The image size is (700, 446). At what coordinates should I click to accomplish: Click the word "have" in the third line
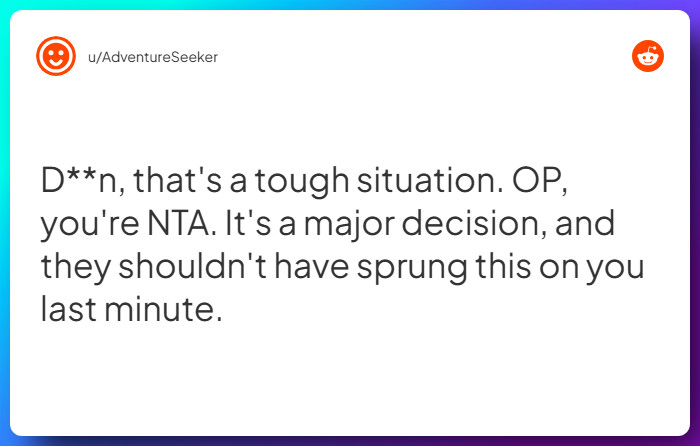click(319, 267)
